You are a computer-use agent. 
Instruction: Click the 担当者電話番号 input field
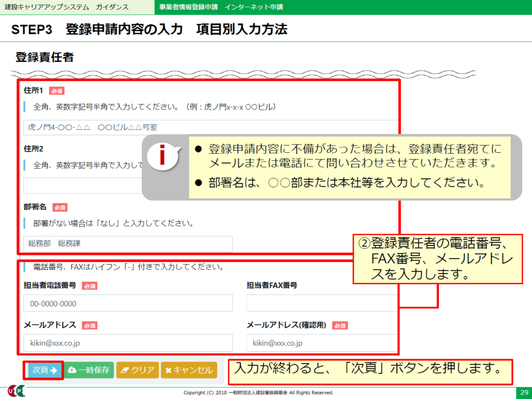[x=128, y=303]
